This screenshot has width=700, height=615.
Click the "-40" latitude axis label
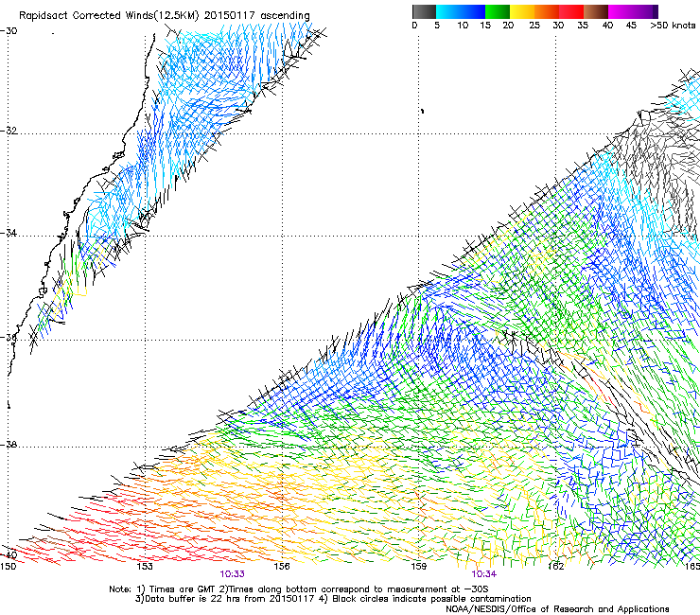click(9, 555)
